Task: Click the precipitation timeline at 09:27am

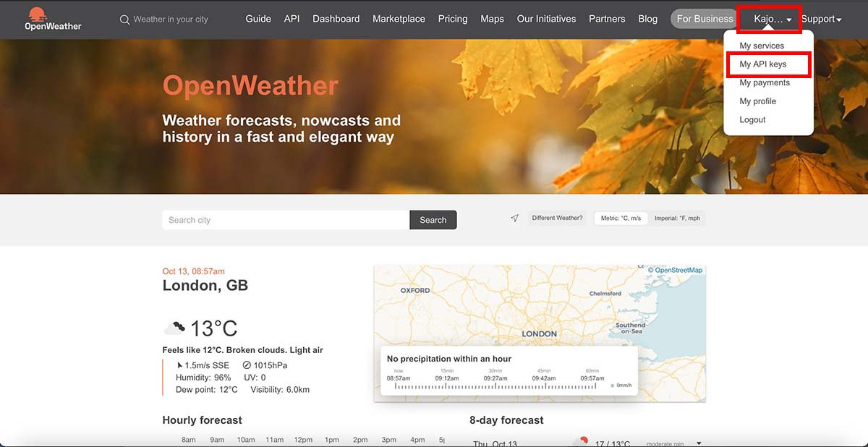Action: [x=495, y=378]
